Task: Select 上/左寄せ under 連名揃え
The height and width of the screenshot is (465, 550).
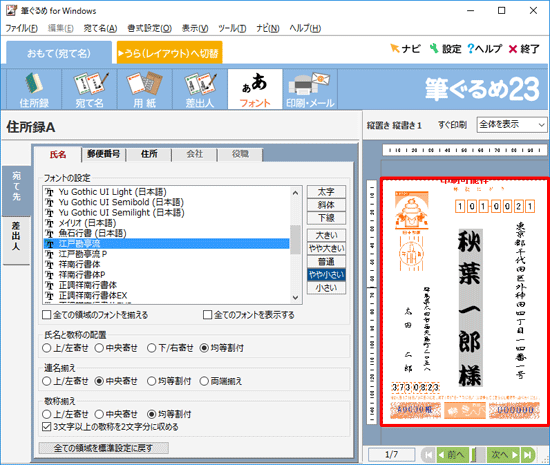Action: pos(47,381)
